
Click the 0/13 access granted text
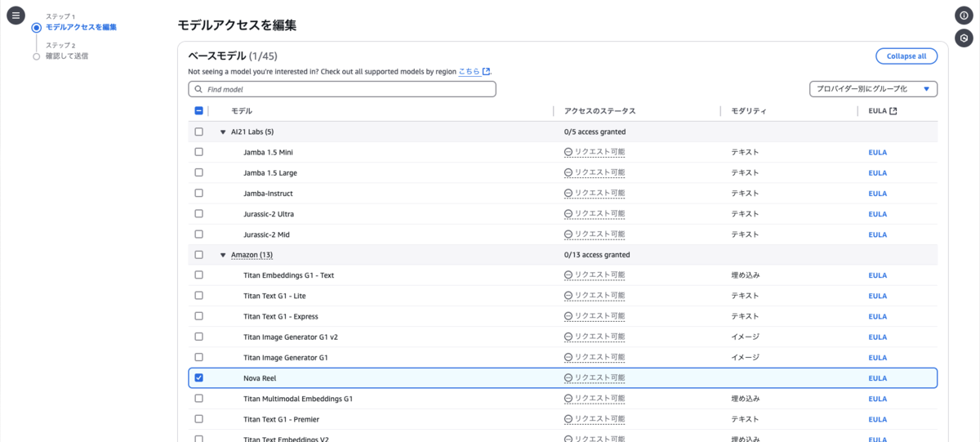pyautogui.click(x=597, y=255)
